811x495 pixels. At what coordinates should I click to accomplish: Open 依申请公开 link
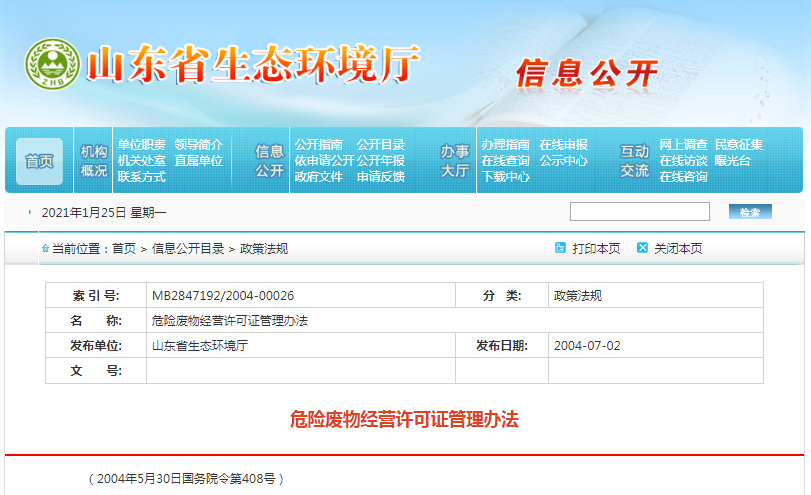coord(324,160)
